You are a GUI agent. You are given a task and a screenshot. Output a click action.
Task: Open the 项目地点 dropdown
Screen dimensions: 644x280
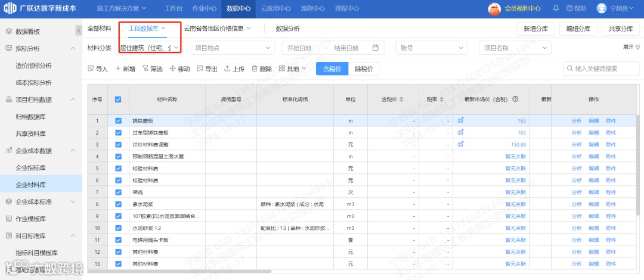(x=233, y=48)
